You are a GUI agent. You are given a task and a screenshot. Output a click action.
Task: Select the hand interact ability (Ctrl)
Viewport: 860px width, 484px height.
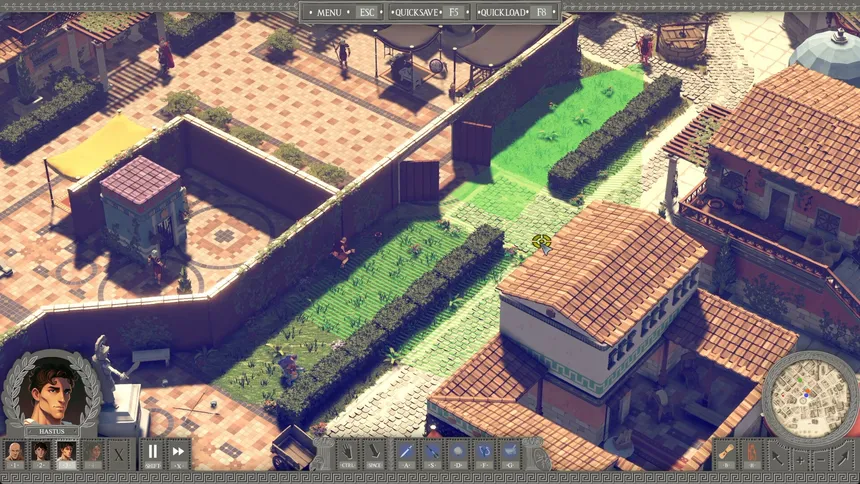(347, 454)
